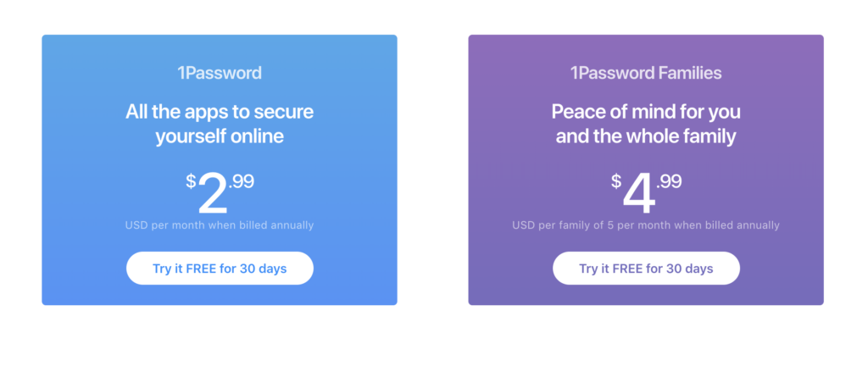The width and height of the screenshot is (868, 366).
Task: Click the 'All the apps to secure' headline
Action: (x=220, y=112)
